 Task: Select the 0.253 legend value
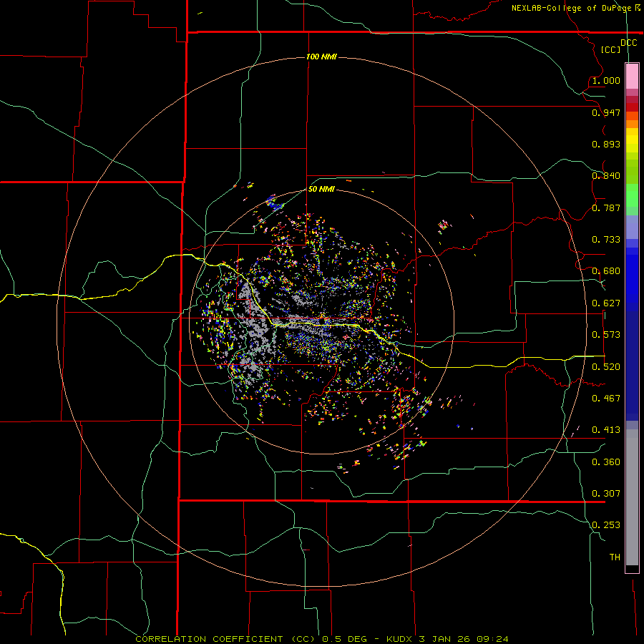point(606,525)
